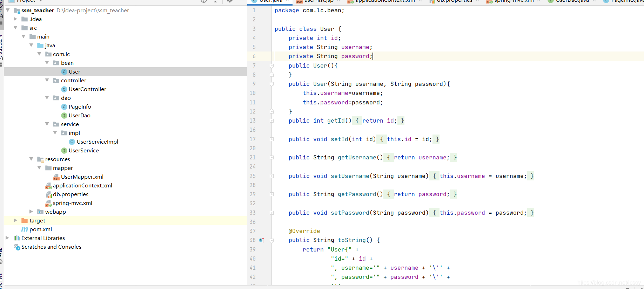This screenshot has width=644, height=289.
Task: Click the blue java source folder icon
Action: coord(40,46)
